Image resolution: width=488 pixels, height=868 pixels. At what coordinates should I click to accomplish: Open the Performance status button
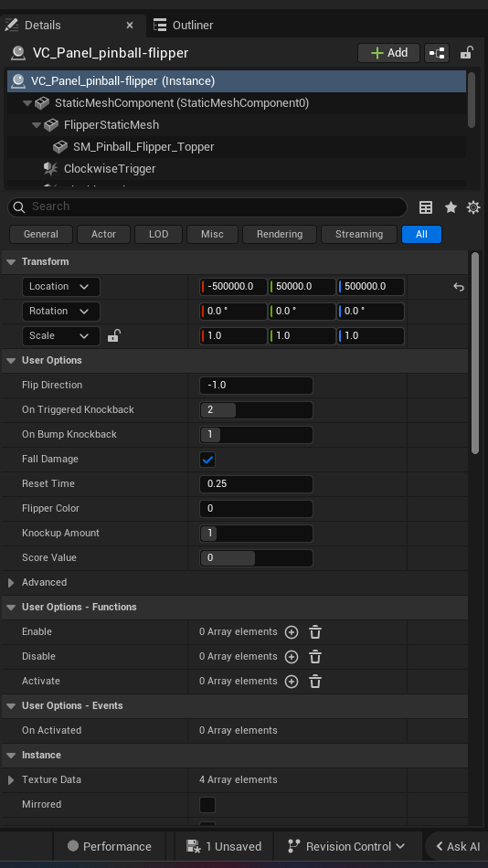(x=110, y=846)
